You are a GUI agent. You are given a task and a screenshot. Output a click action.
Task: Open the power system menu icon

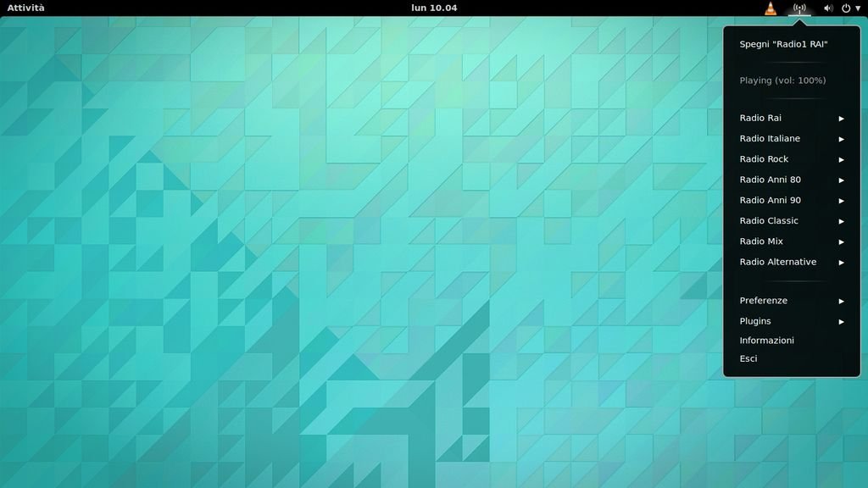846,8
